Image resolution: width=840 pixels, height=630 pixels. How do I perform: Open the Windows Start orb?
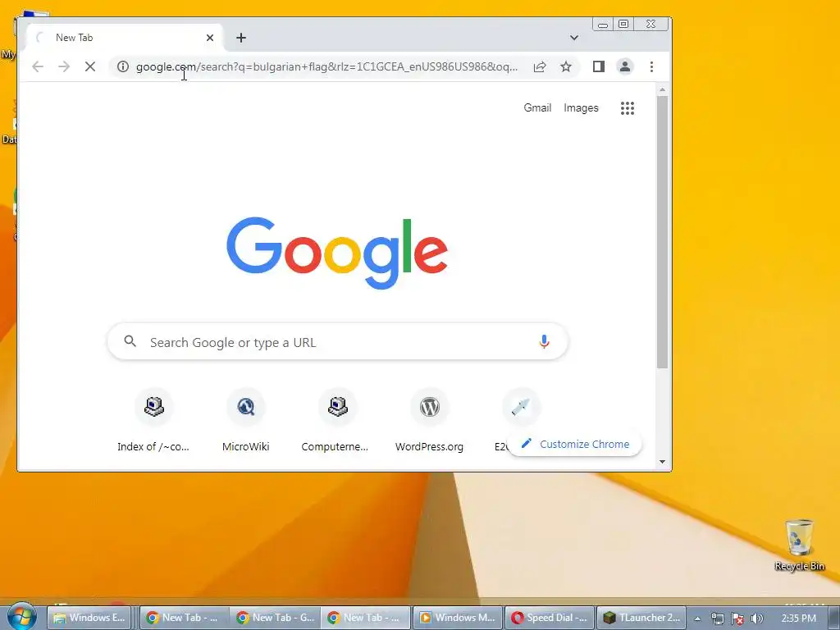(x=21, y=617)
